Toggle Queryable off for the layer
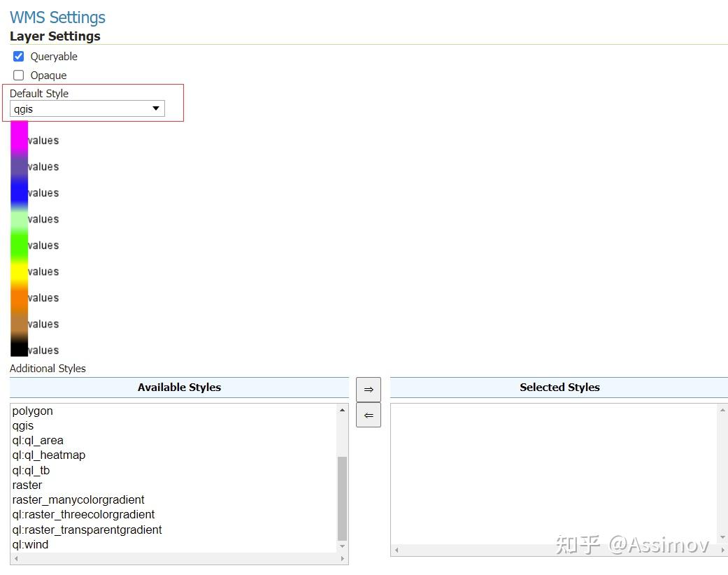The width and height of the screenshot is (728, 575). tap(18, 56)
